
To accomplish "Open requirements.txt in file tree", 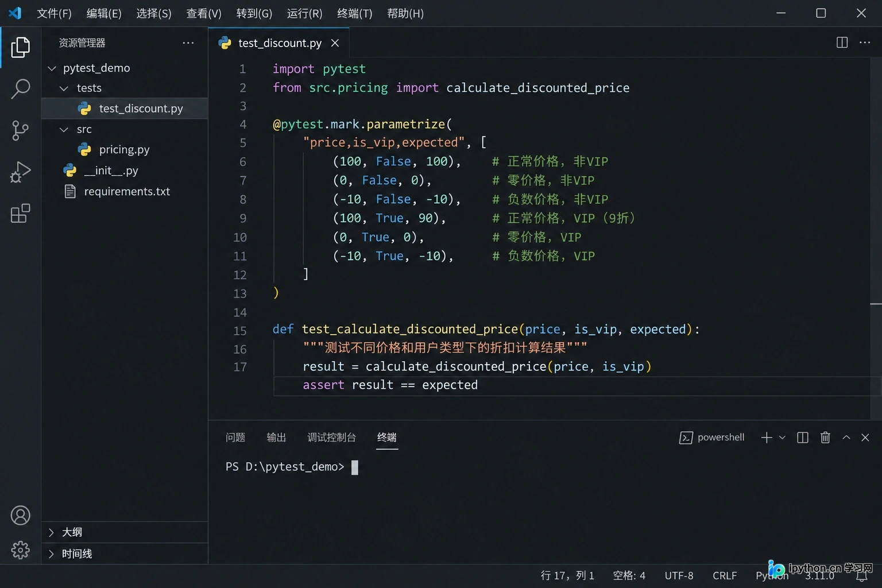I will pos(125,191).
